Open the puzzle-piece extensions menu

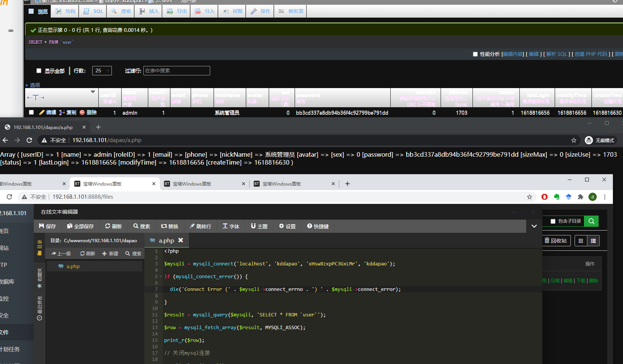(581, 197)
